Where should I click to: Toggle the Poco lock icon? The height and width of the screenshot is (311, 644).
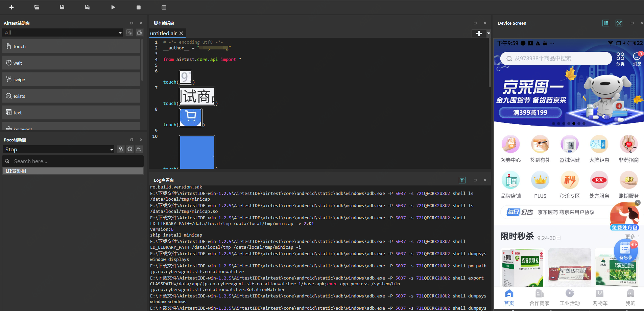[121, 149]
